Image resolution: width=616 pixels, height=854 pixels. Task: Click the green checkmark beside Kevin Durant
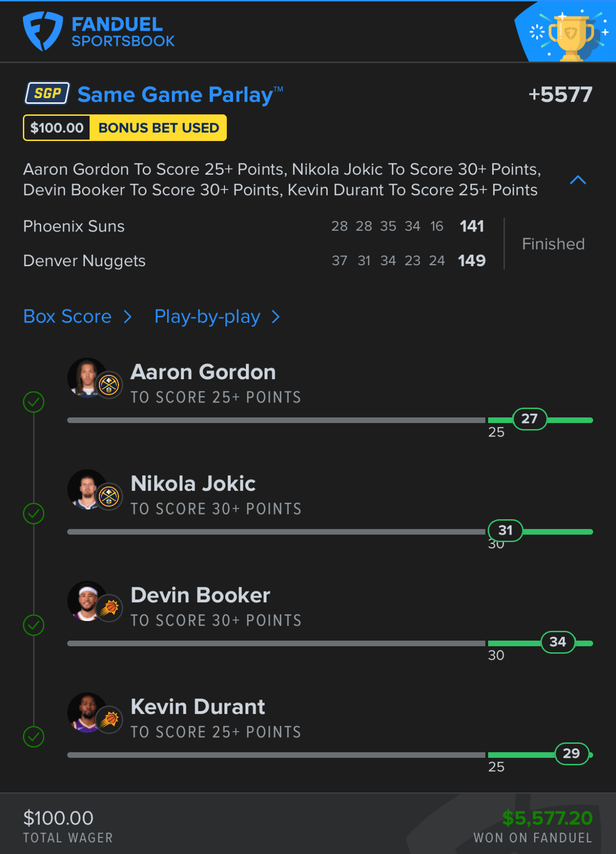click(34, 737)
